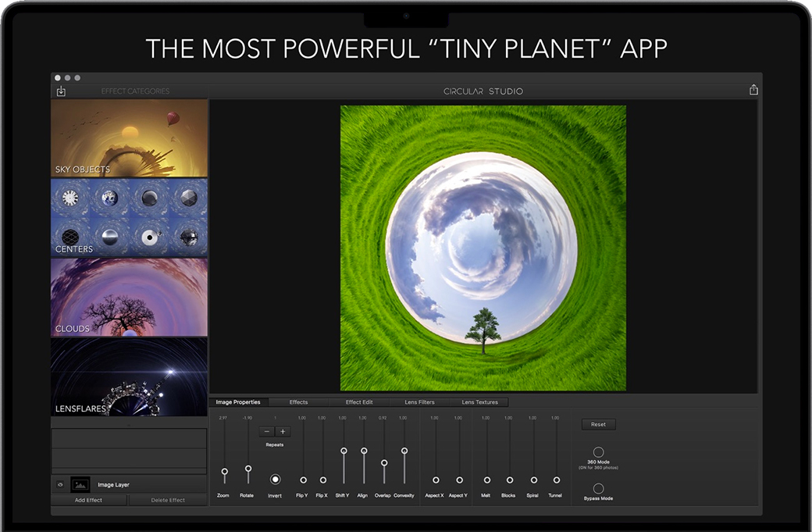Increase Repeats with the plus button
Image resolution: width=812 pixels, height=532 pixels.
click(x=283, y=431)
